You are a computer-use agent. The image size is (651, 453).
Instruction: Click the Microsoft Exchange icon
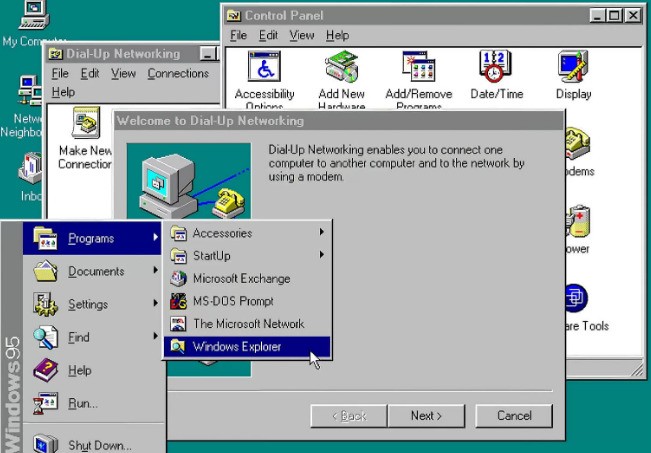pyautogui.click(x=179, y=278)
